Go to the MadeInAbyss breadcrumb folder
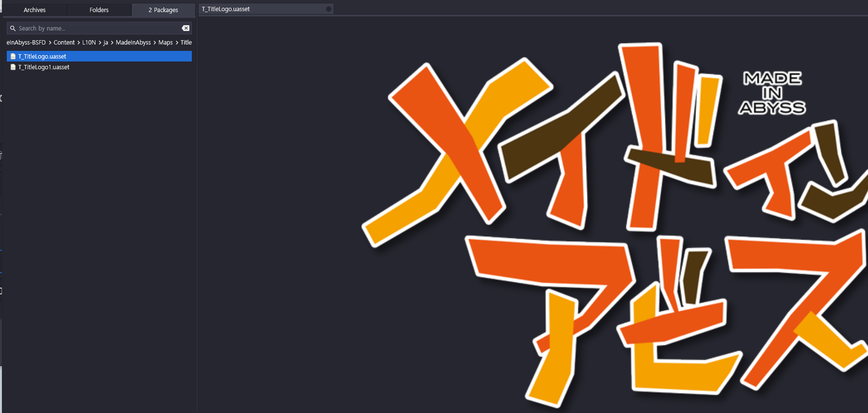The height and width of the screenshot is (413, 868). pyautogui.click(x=133, y=43)
